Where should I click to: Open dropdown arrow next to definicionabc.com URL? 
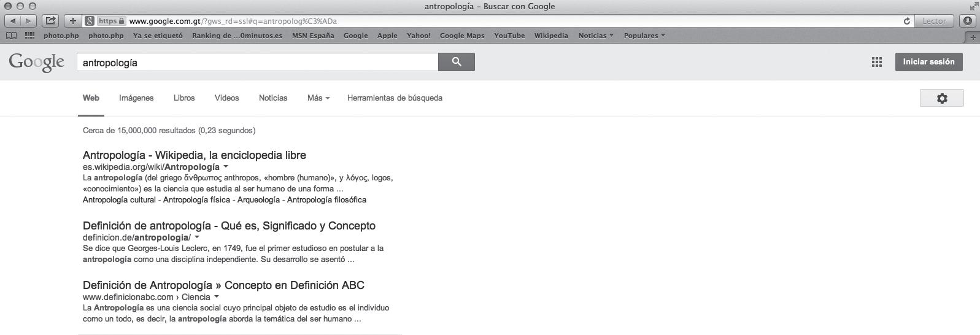pos(217,297)
